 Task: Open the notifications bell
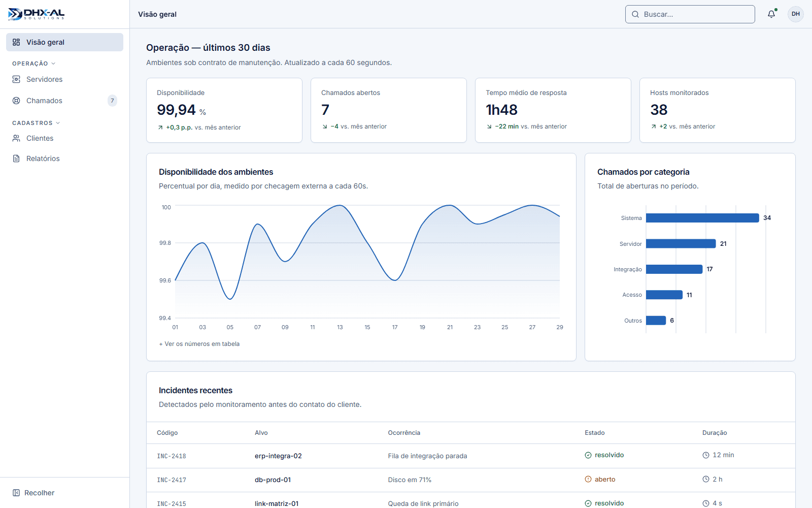[771, 14]
